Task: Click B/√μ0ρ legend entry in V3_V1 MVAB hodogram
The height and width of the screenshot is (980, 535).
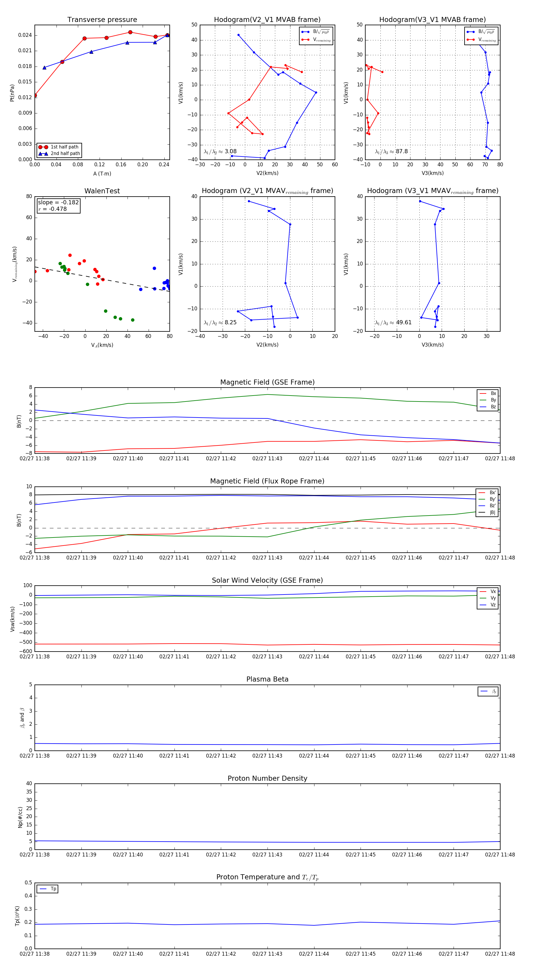Action: (481, 32)
